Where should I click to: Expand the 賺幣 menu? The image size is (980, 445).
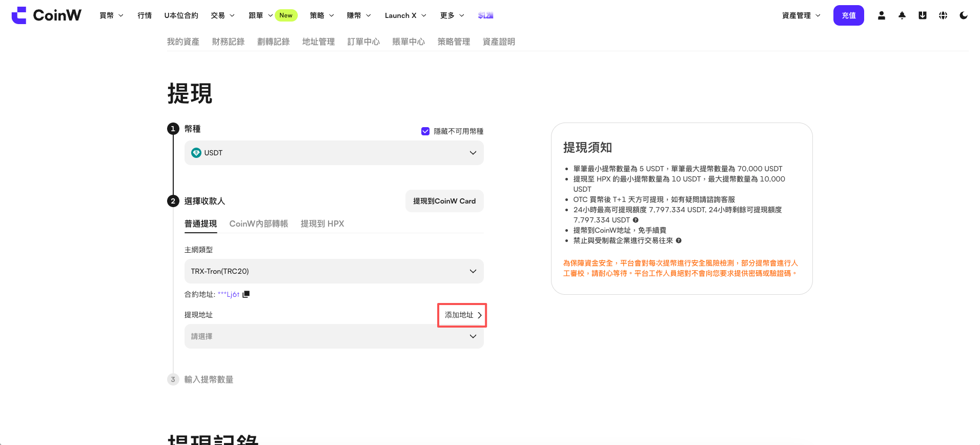[359, 15]
